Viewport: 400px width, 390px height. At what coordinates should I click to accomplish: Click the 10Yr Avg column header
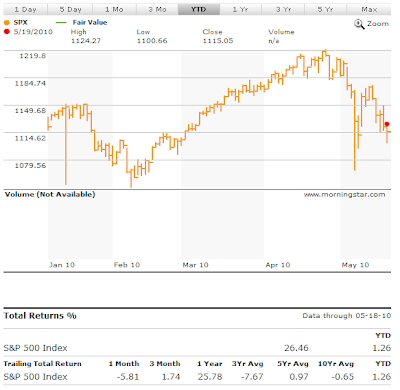336,364
